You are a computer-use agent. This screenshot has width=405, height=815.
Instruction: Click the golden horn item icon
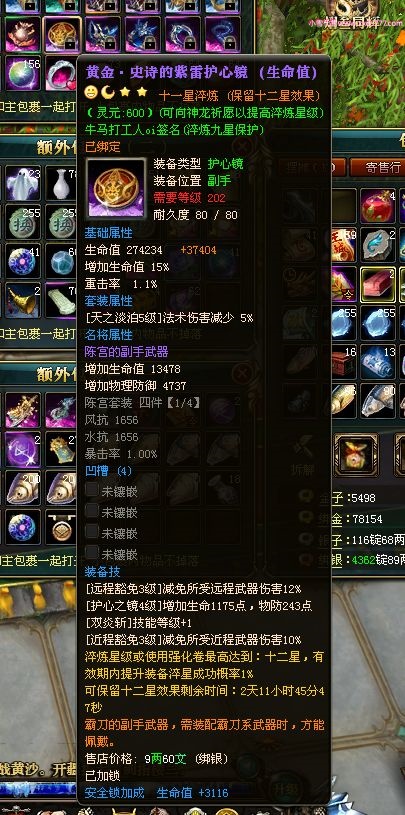[23, 300]
